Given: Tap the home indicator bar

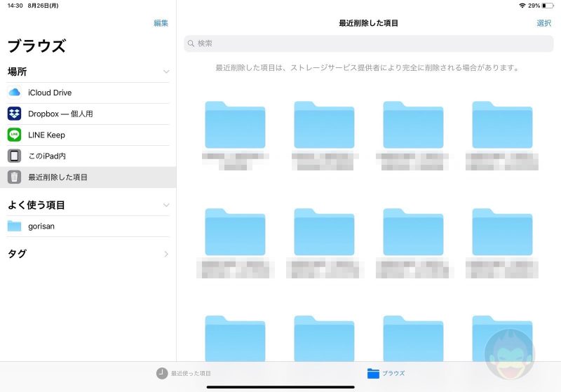Looking at the screenshot, I should [x=280, y=387].
